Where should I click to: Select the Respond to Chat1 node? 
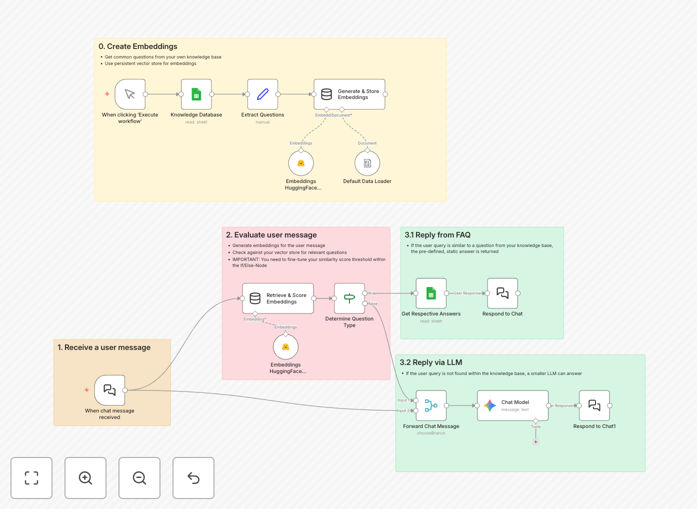click(x=594, y=405)
